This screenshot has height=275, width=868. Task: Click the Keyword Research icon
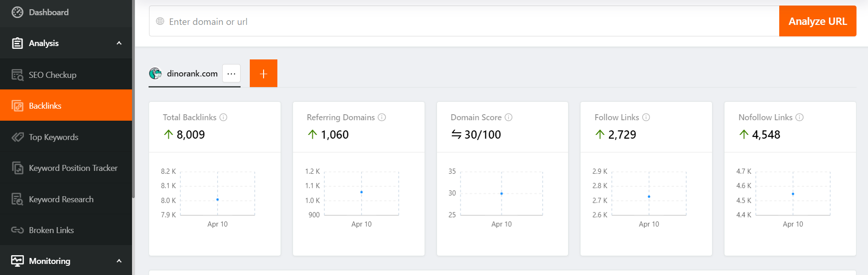click(x=17, y=199)
